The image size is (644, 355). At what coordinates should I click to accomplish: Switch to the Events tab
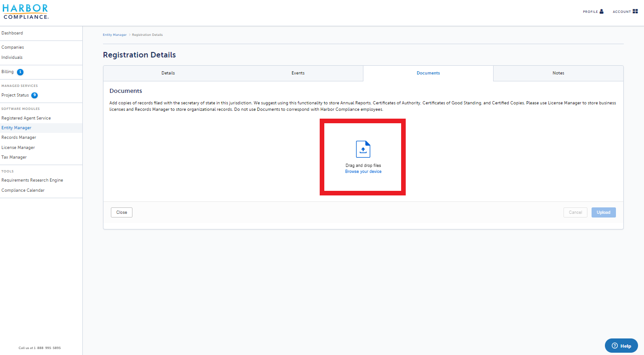coord(298,73)
